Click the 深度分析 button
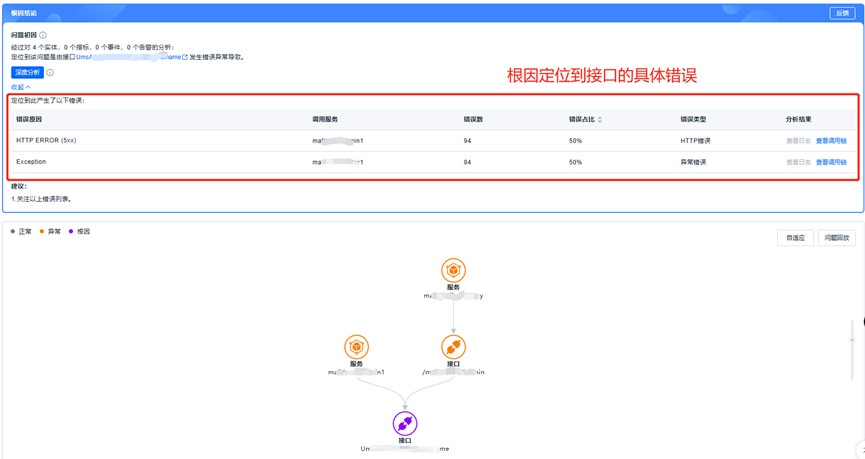Viewport: 865px width, 459px height. (27, 73)
